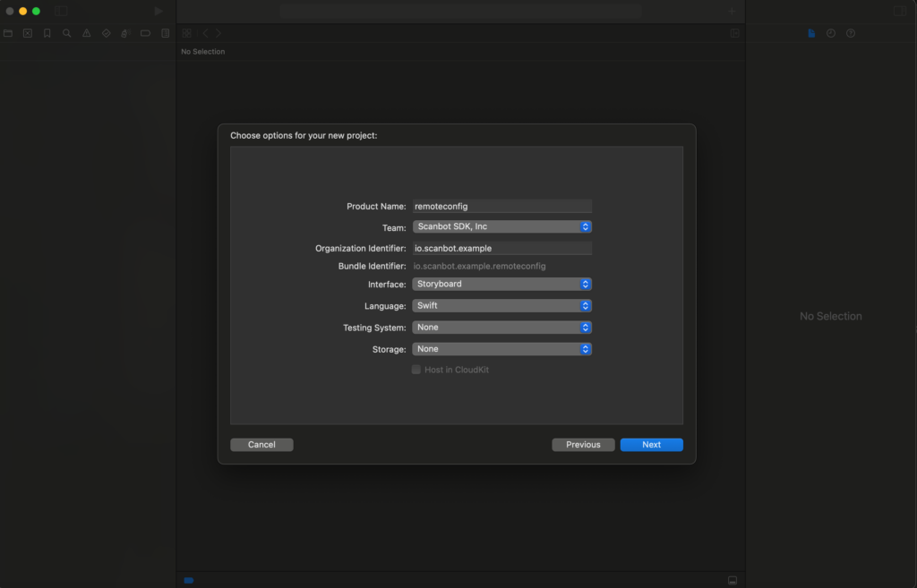
Task: Open the Test navigator diamond icon
Action: (x=106, y=32)
